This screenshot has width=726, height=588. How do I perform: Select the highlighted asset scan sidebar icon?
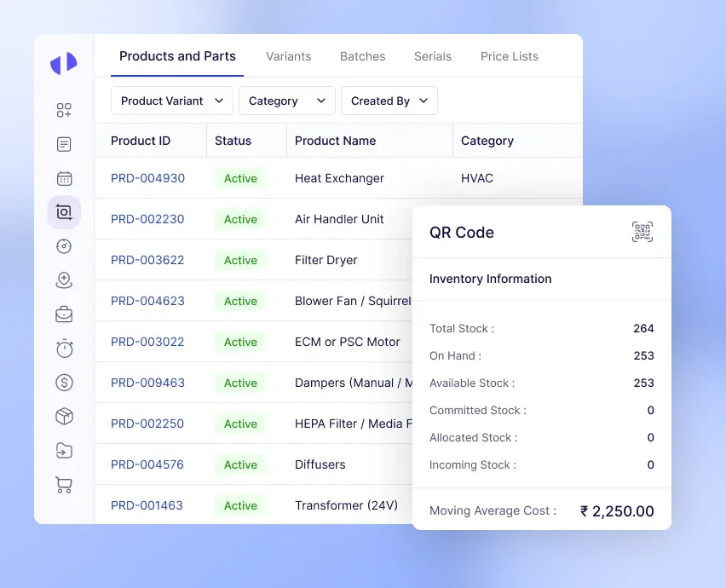click(64, 212)
